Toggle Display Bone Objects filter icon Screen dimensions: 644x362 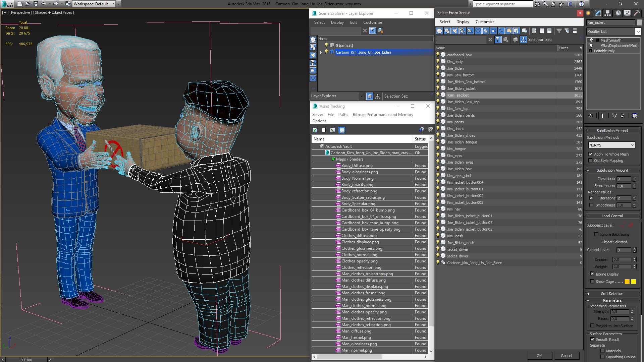pos(501,31)
